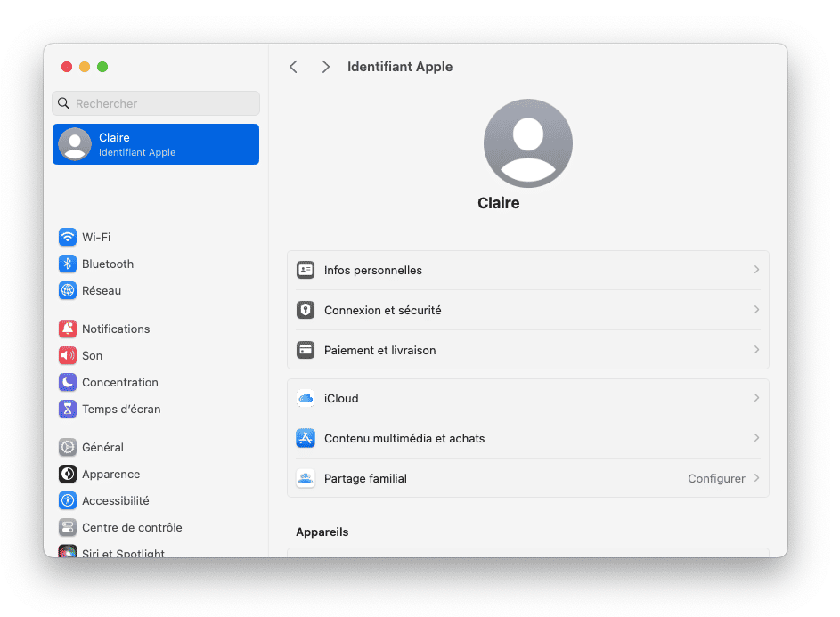
Task: Expand the Partage familial row chevron
Action: coord(756,478)
